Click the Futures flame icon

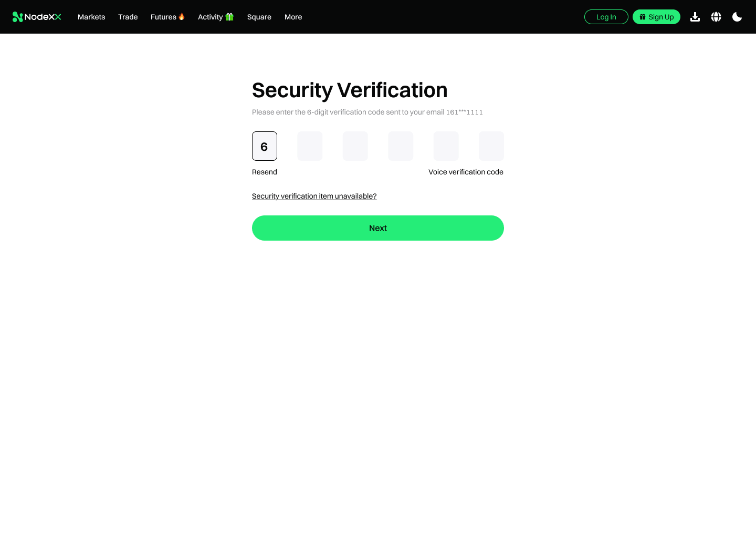coord(182,16)
